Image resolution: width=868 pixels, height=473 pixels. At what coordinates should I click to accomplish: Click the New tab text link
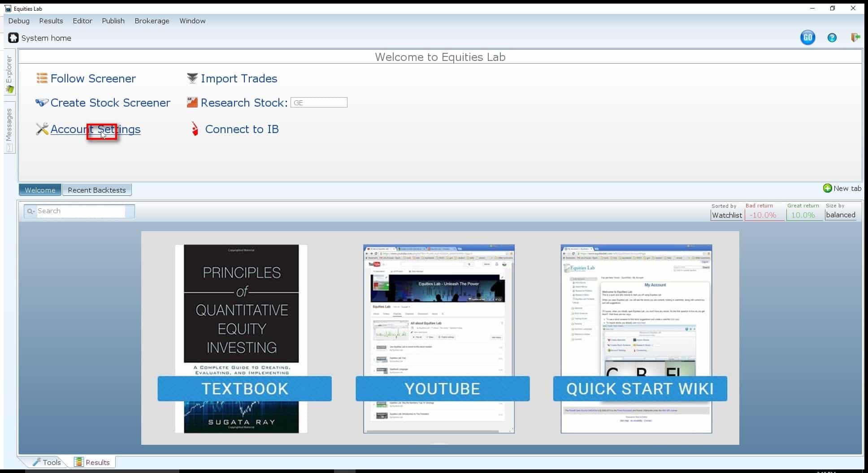click(847, 188)
